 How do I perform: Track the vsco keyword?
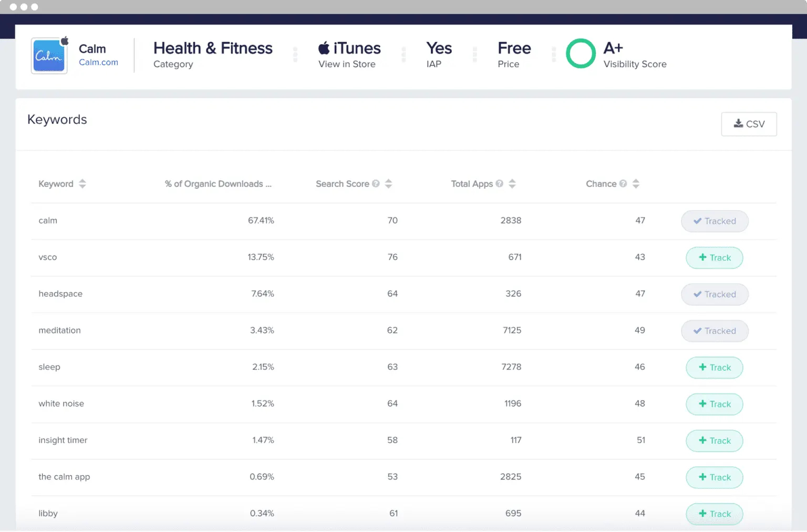[715, 258]
